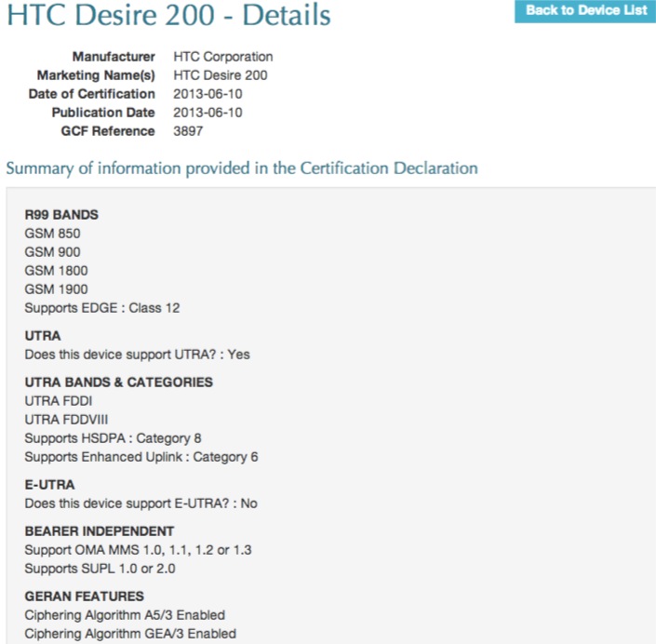Click Ciphering Algorithm A5/3 Enabled line
This screenshot has width=656, height=644.
pos(125,615)
